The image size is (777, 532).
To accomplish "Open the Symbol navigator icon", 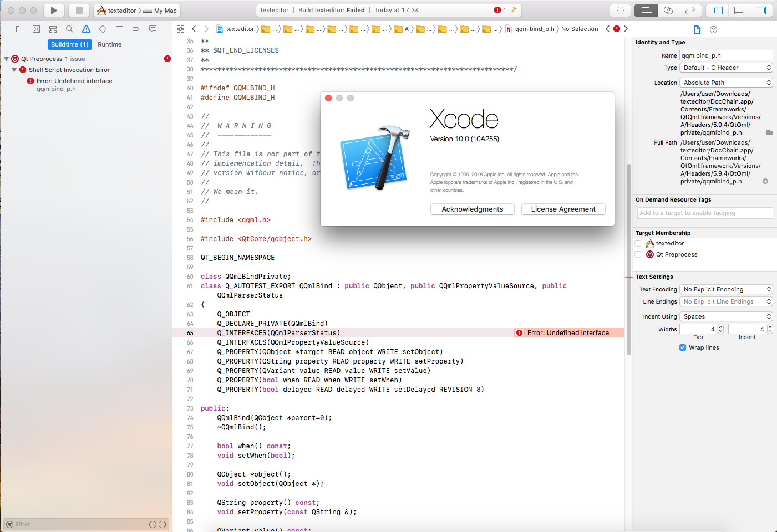I will [x=53, y=29].
